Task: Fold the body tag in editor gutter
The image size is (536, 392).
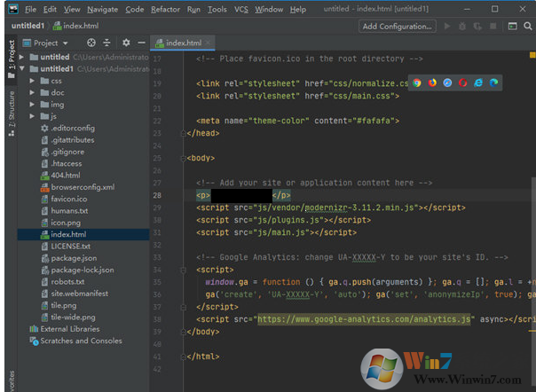Action: click(x=185, y=158)
